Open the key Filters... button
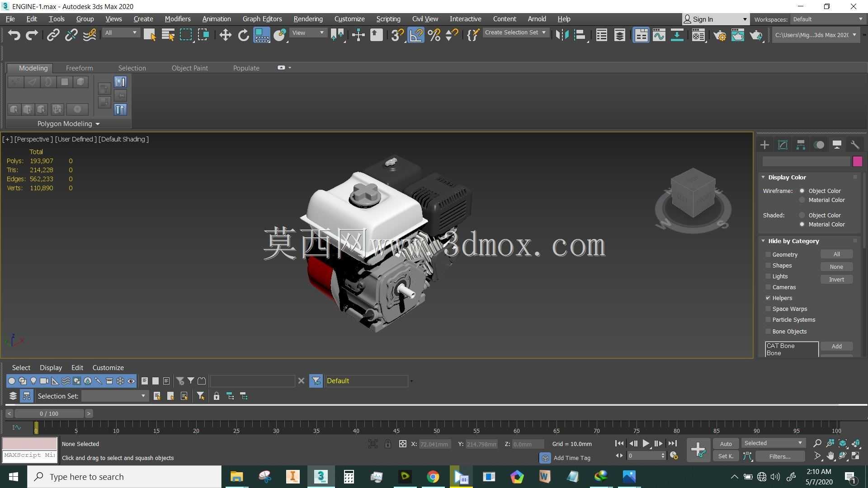Image resolution: width=868 pixels, height=488 pixels. coord(780,456)
